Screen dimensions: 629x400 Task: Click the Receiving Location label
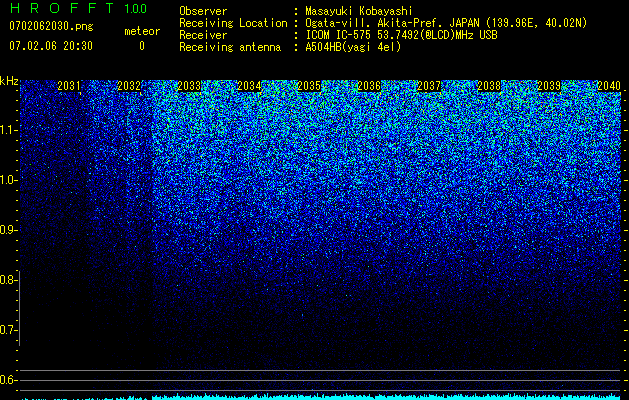[x=233, y=23]
